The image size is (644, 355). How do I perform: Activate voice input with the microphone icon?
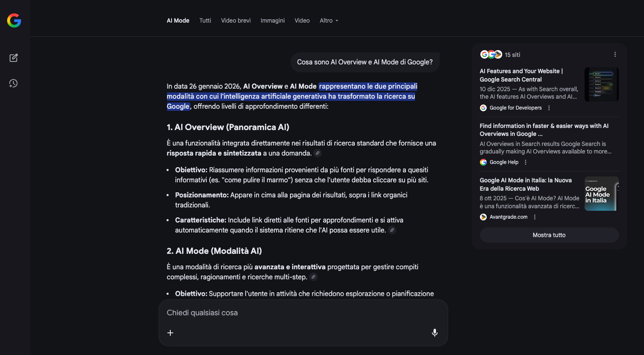point(434,333)
